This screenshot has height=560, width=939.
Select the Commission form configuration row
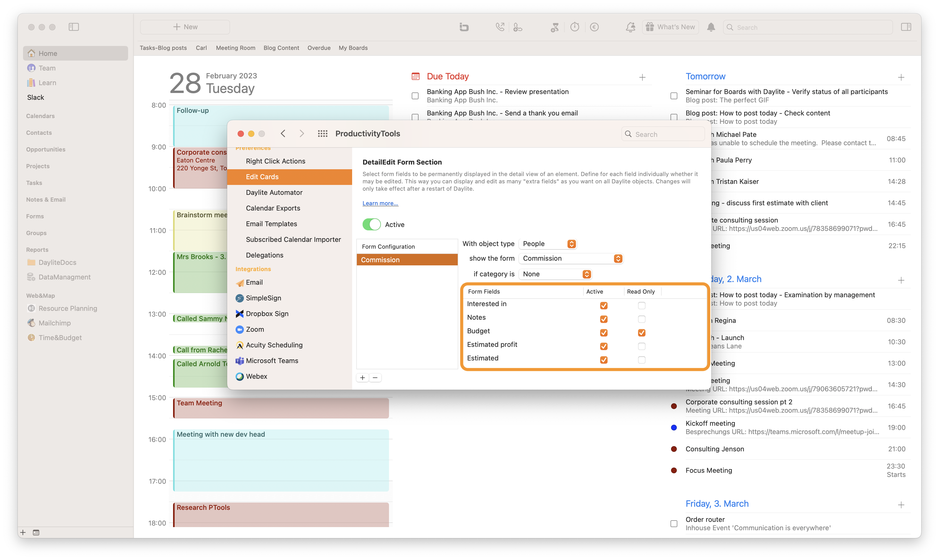[407, 260]
